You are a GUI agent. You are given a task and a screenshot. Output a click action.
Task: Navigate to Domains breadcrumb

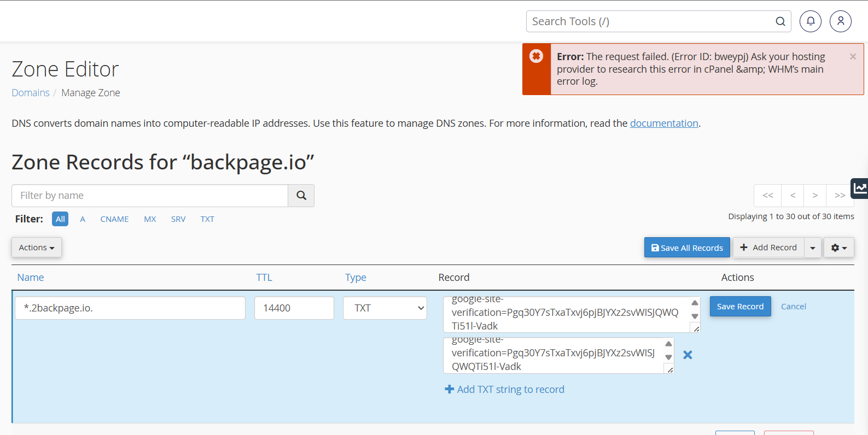[31, 93]
